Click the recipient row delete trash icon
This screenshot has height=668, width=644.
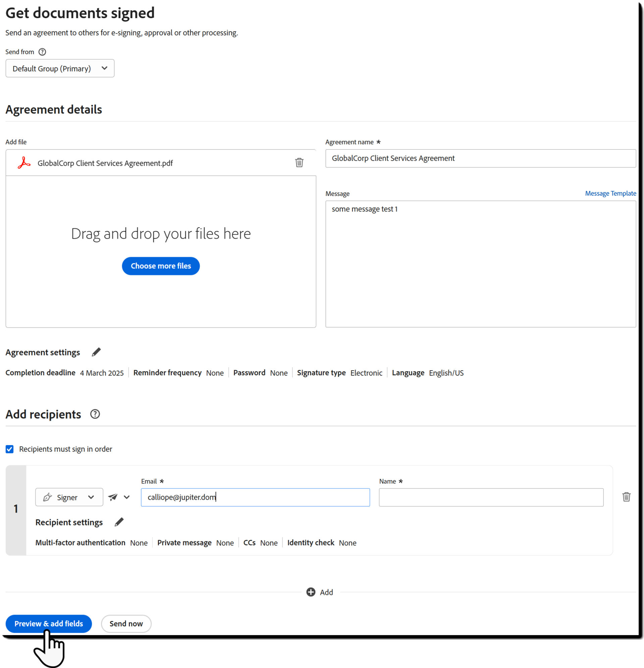(626, 497)
